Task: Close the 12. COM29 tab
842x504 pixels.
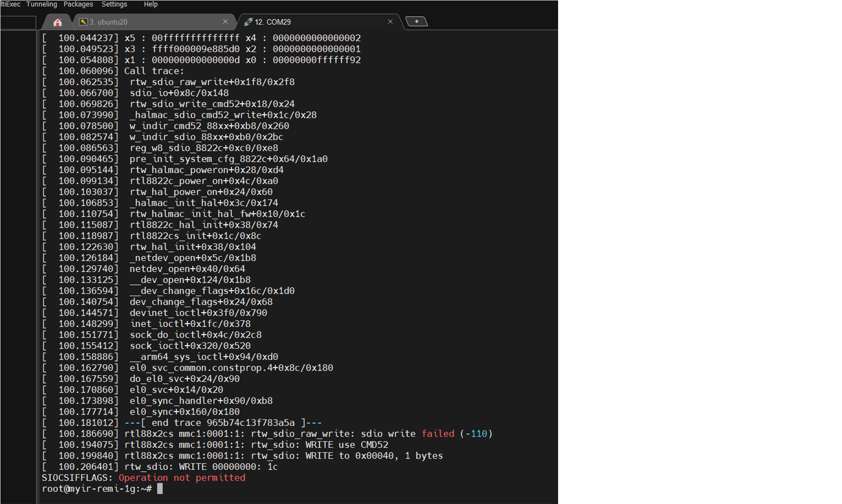Action: click(390, 22)
